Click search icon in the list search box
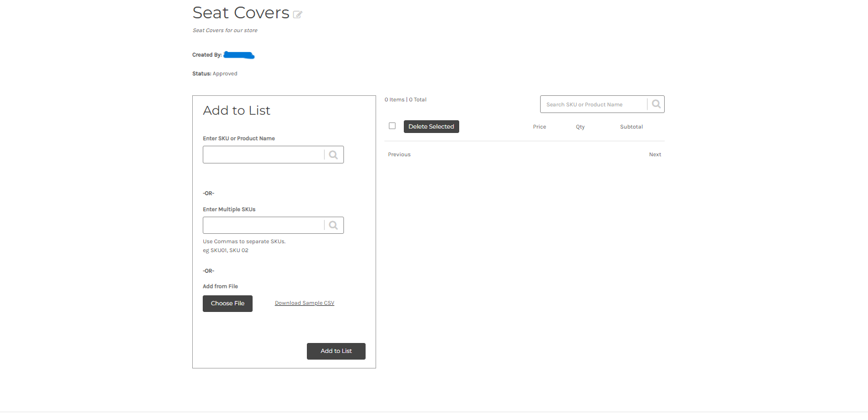 coord(656,104)
